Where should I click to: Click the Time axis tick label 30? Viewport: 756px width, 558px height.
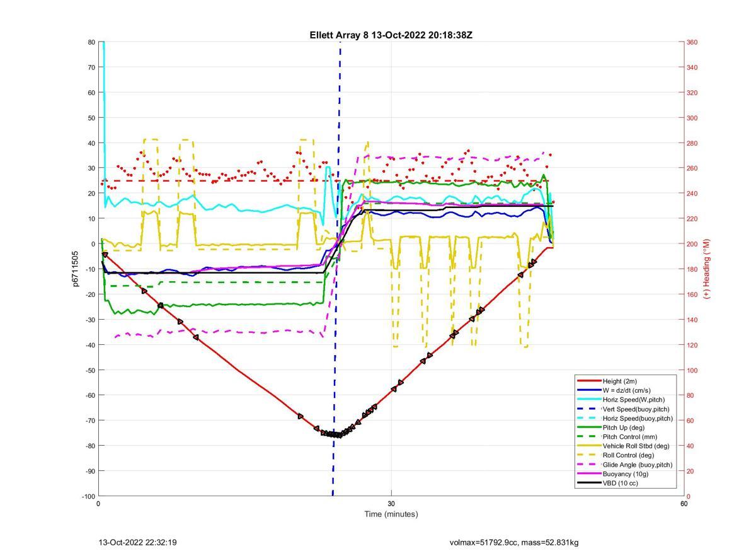point(391,503)
